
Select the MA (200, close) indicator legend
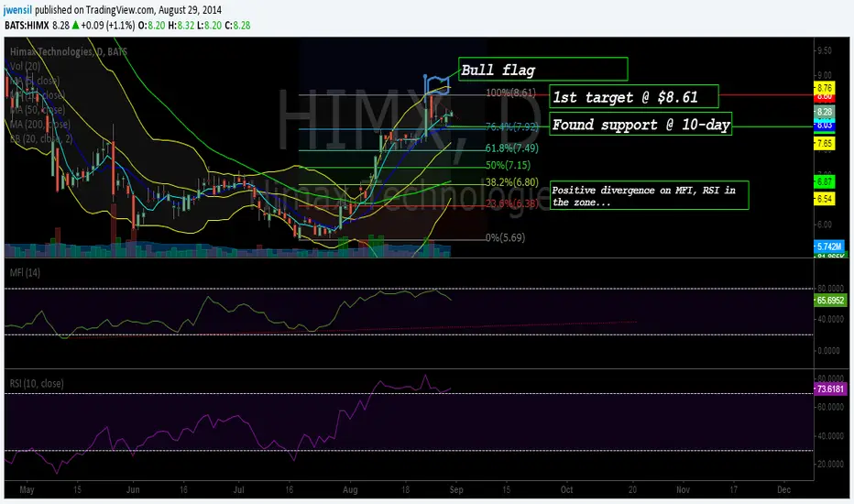[x=39, y=125]
